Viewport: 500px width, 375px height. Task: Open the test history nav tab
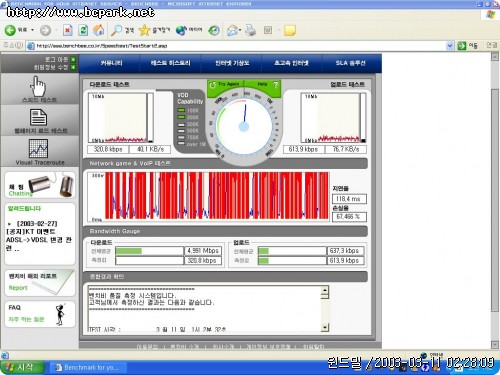[170, 63]
